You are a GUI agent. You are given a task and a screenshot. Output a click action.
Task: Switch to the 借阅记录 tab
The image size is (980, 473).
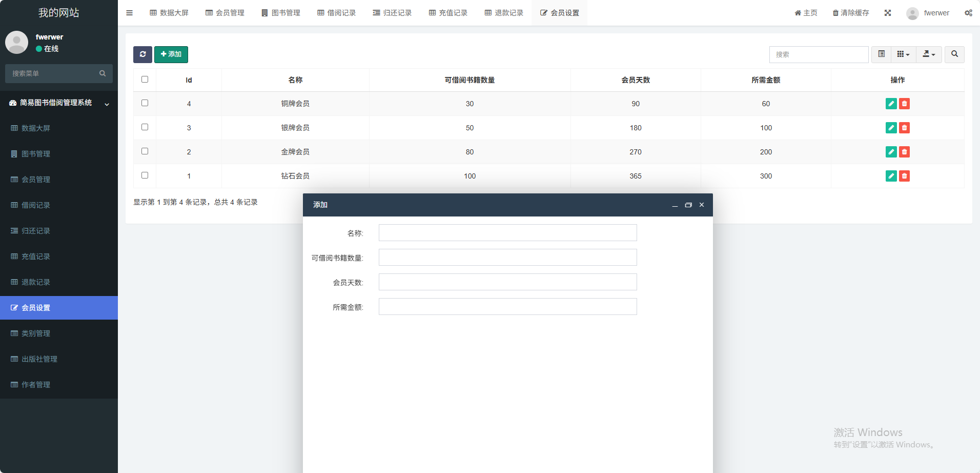pos(336,13)
